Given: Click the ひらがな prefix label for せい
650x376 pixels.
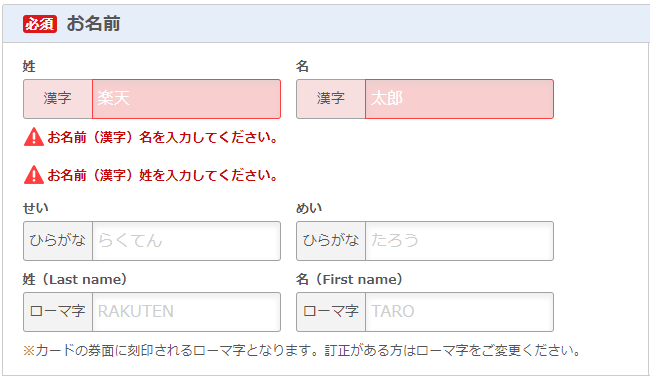Looking at the screenshot, I should click(58, 241).
